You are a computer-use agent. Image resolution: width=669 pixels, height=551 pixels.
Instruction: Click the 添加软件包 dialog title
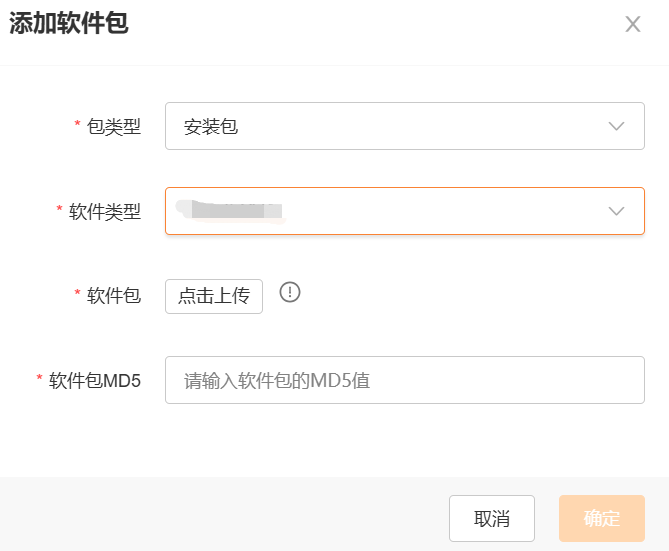pyautogui.click(x=69, y=23)
